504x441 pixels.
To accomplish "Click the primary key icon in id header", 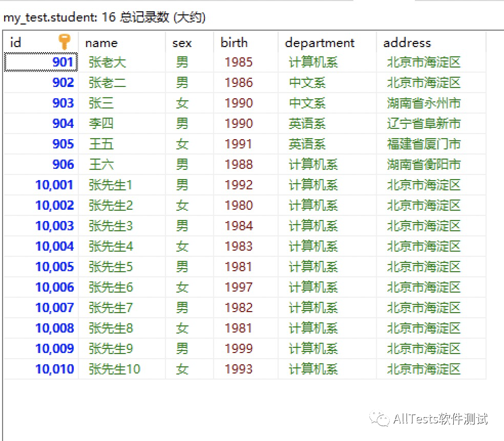I will point(64,42).
